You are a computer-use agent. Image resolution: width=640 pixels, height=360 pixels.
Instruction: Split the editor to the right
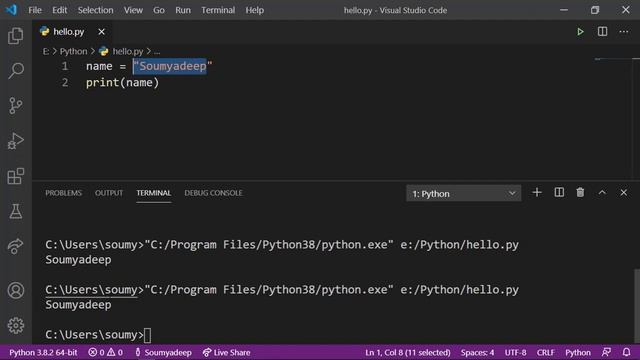click(x=602, y=31)
